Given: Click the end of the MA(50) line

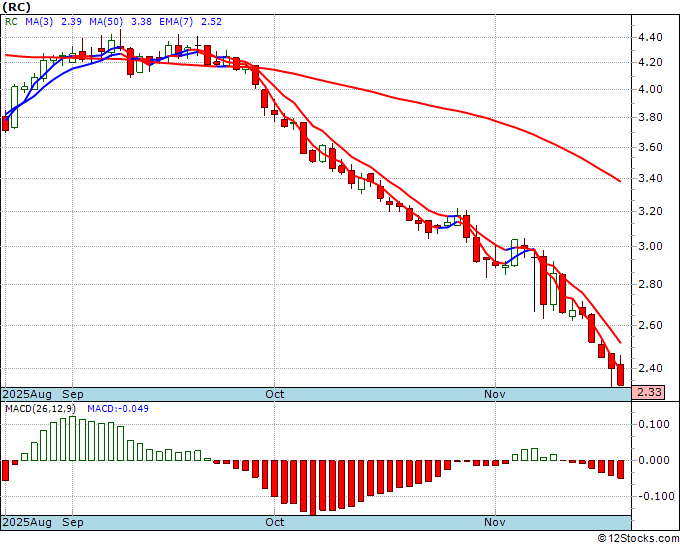Looking at the screenshot, I should point(620,181).
